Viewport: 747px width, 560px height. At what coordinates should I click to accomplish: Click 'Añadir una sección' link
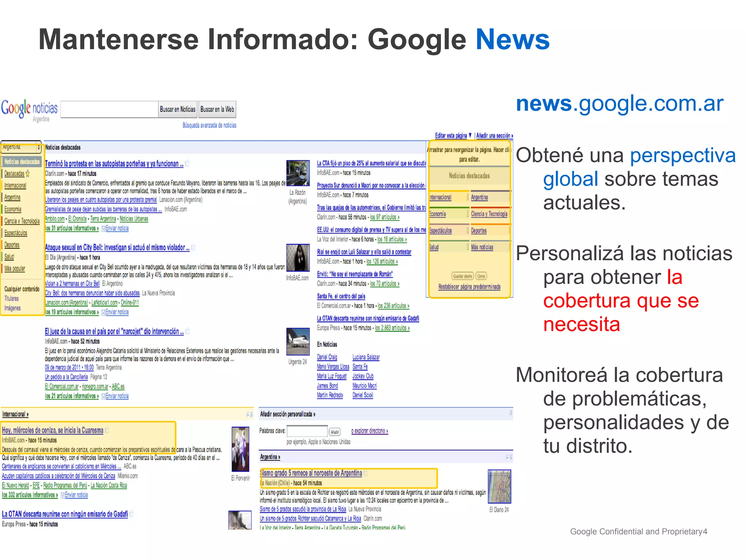coord(495,136)
